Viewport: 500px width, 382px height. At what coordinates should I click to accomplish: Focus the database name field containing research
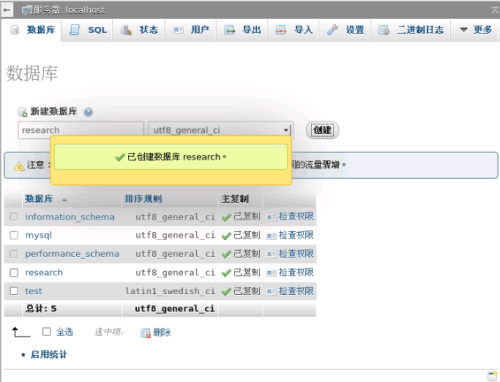pos(81,130)
